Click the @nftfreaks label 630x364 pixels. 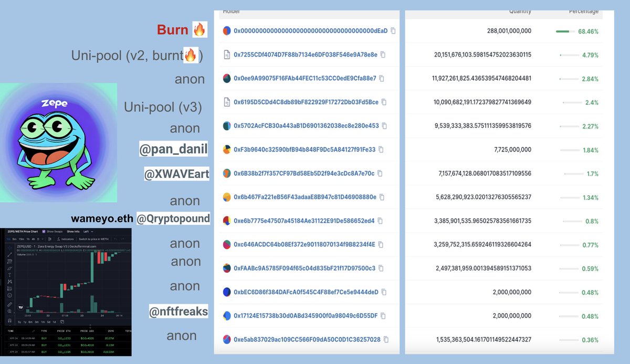coord(178,312)
